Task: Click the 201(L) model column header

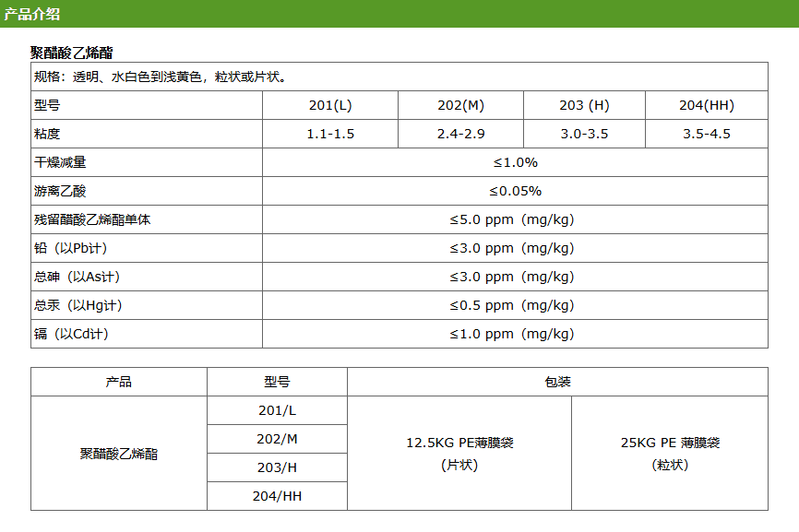Action: coord(330,105)
